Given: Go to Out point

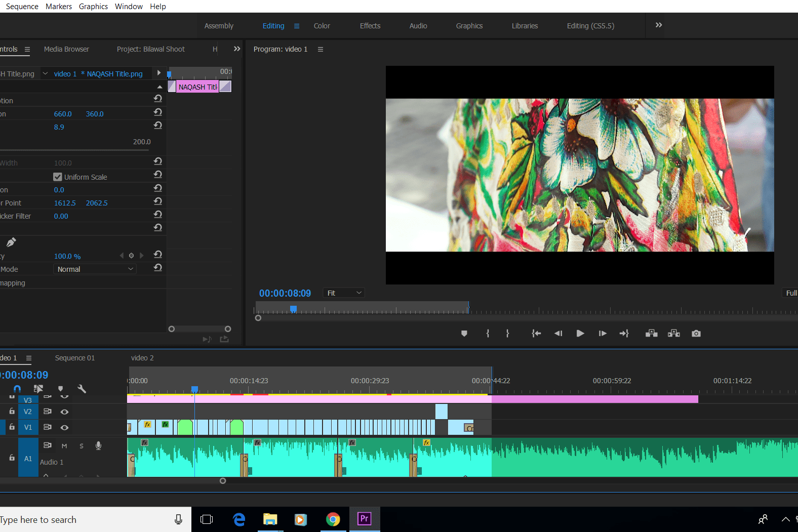Looking at the screenshot, I should (624, 334).
